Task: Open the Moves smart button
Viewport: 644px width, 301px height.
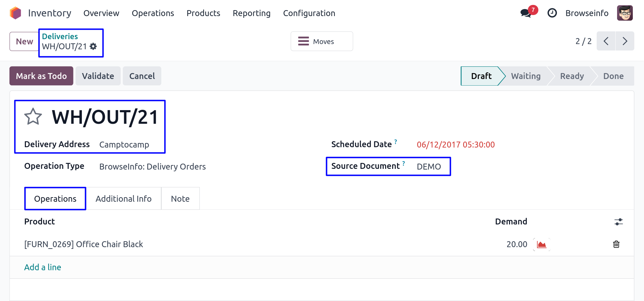Action: coord(321,41)
